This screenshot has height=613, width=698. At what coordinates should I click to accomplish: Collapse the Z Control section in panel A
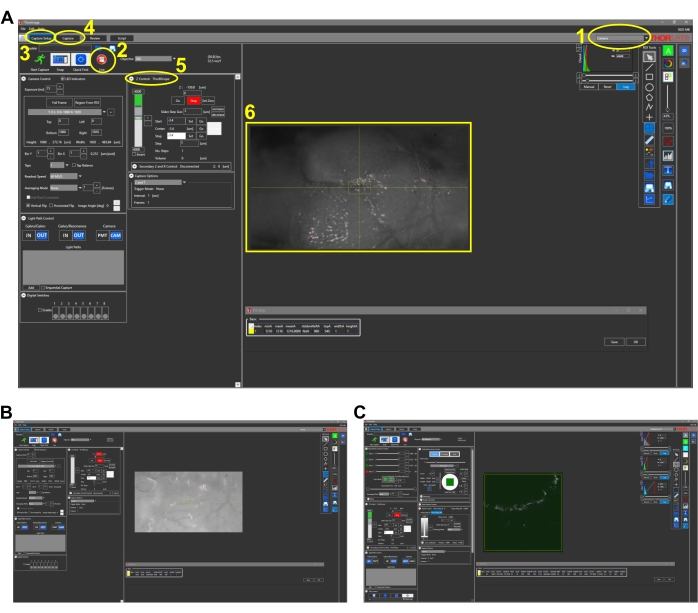(130, 78)
